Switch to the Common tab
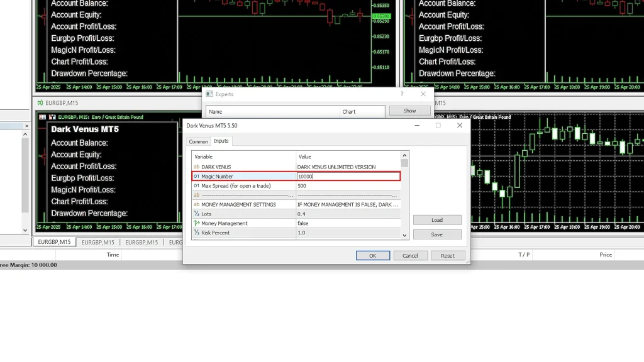This screenshot has width=644, height=362. pos(199,141)
